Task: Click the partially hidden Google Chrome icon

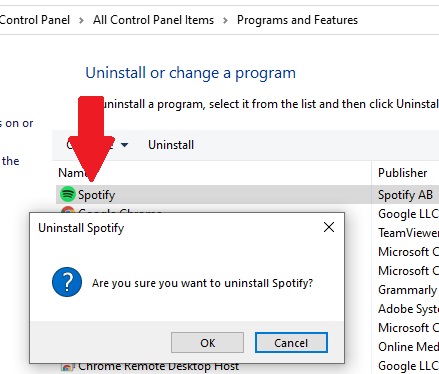Action: pyautogui.click(x=67, y=210)
